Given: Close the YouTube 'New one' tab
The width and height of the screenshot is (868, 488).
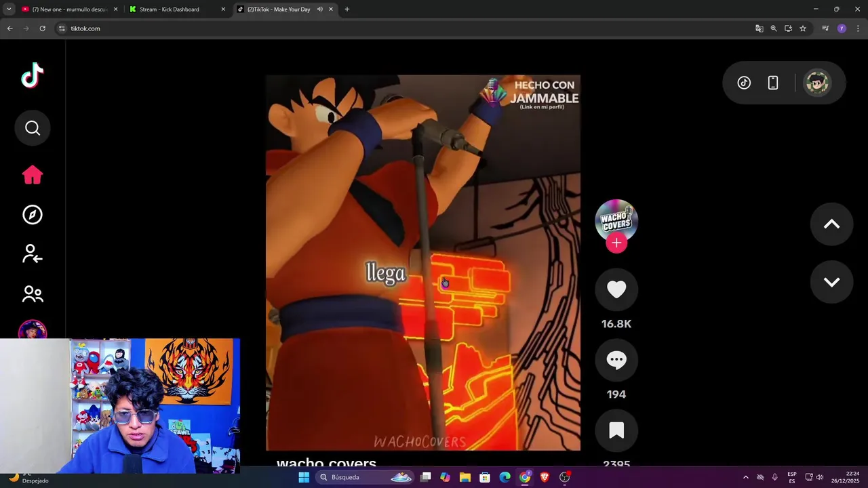Looking at the screenshot, I should click(115, 9).
